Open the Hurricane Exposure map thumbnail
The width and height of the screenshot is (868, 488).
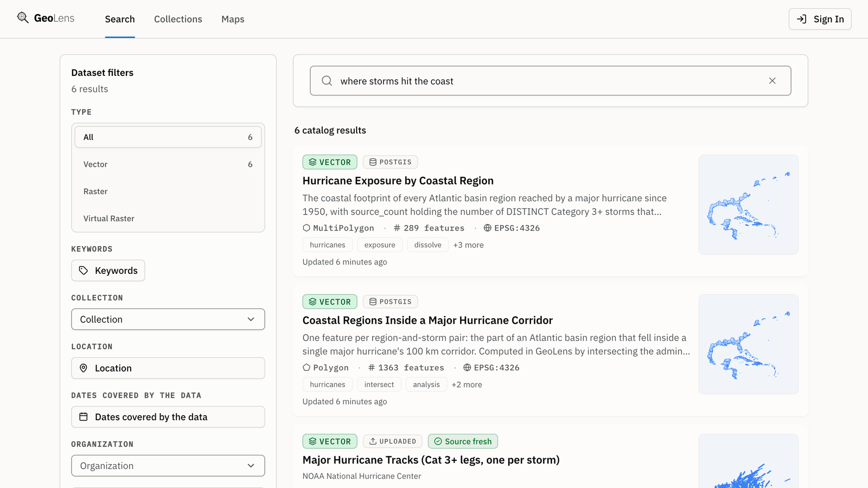coord(749,204)
